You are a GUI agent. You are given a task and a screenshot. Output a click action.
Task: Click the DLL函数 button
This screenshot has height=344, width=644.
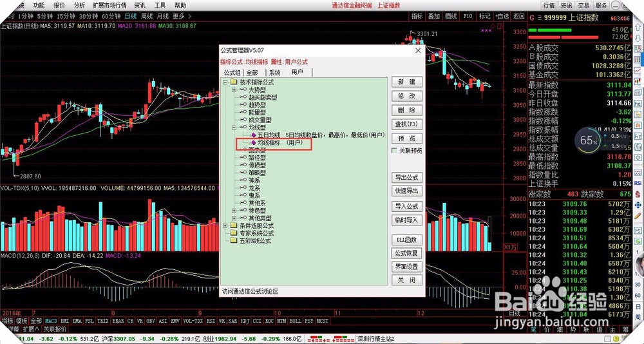pos(407,240)
